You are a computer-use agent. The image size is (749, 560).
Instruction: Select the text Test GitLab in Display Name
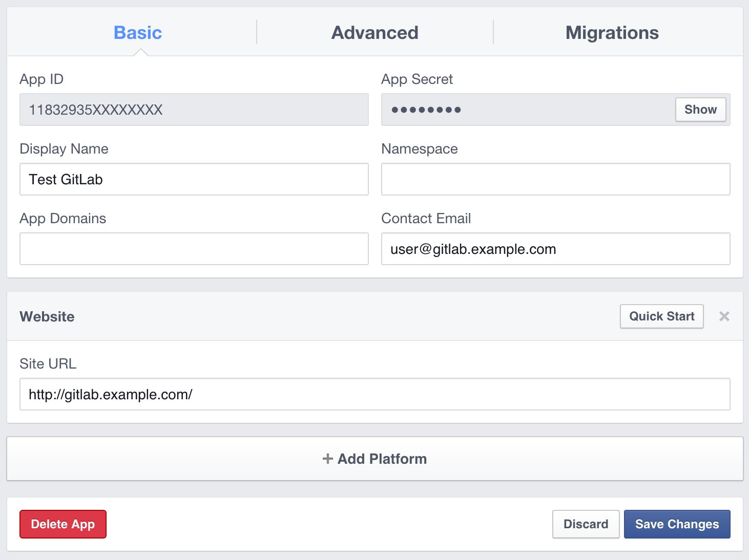pos(67,179)
